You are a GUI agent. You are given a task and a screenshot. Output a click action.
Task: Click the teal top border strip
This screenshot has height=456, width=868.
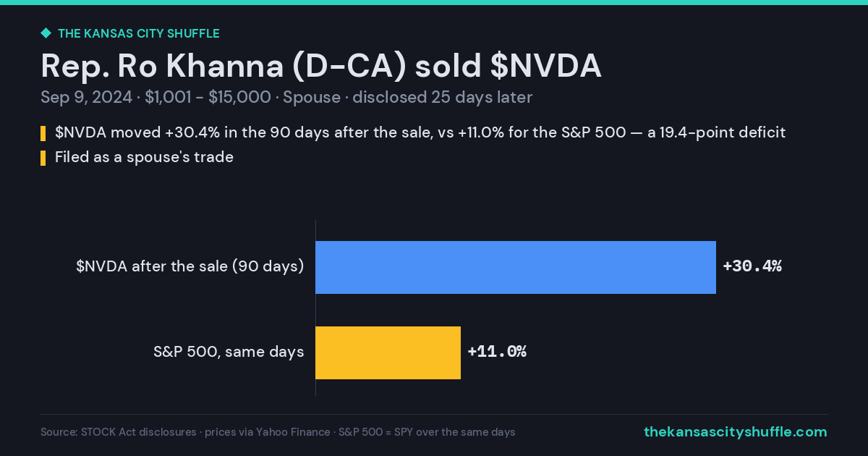pyautogui.click(x=434, y=2)
